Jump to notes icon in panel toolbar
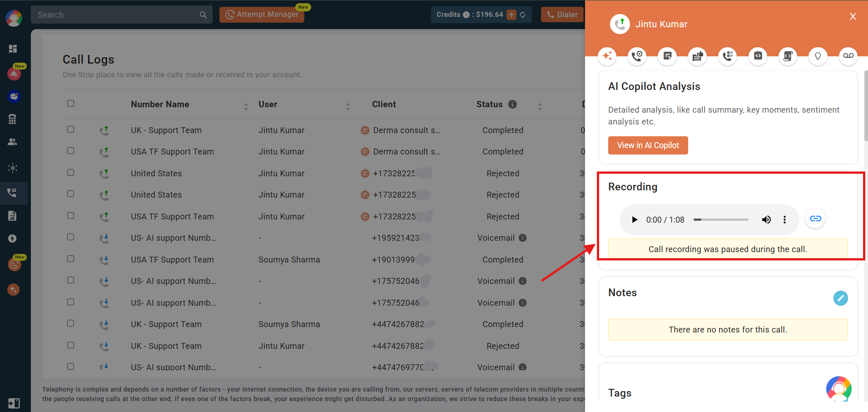 coord(667,56)
